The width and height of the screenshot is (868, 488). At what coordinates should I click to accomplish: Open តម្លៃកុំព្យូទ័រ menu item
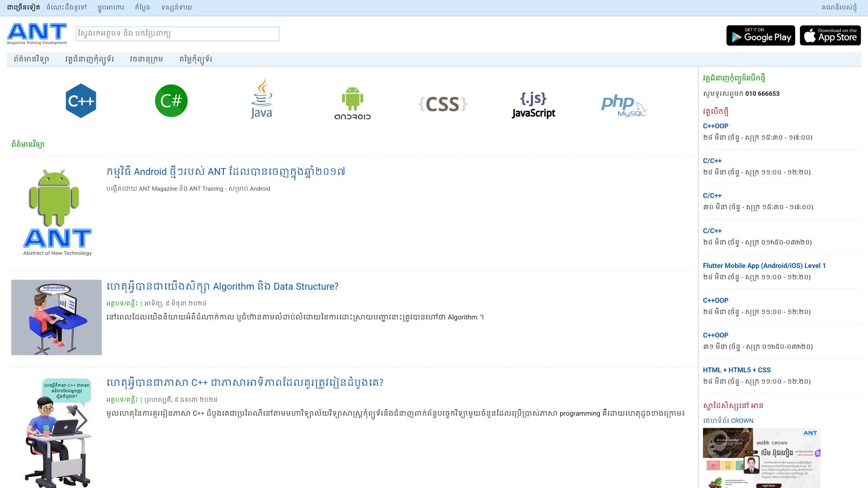click(x=195, y=59)
